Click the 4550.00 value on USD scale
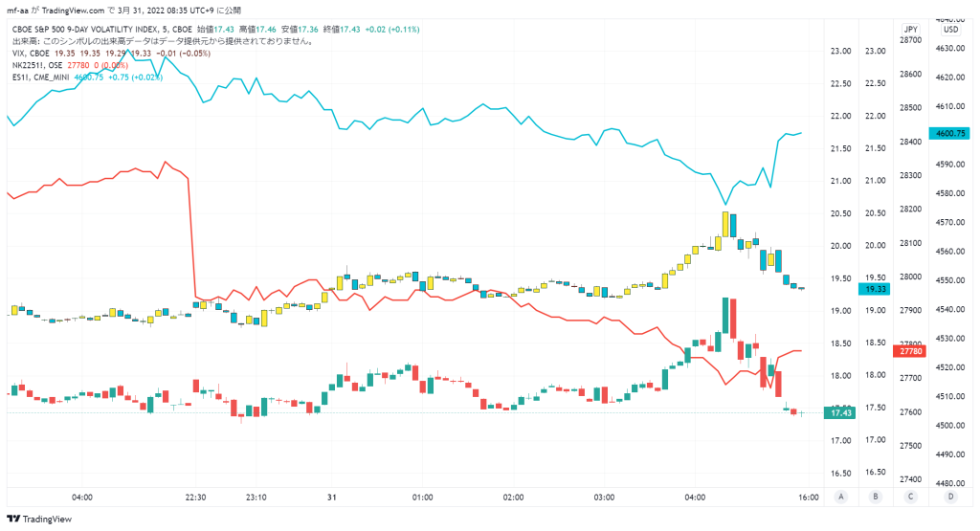 [950, 280]
